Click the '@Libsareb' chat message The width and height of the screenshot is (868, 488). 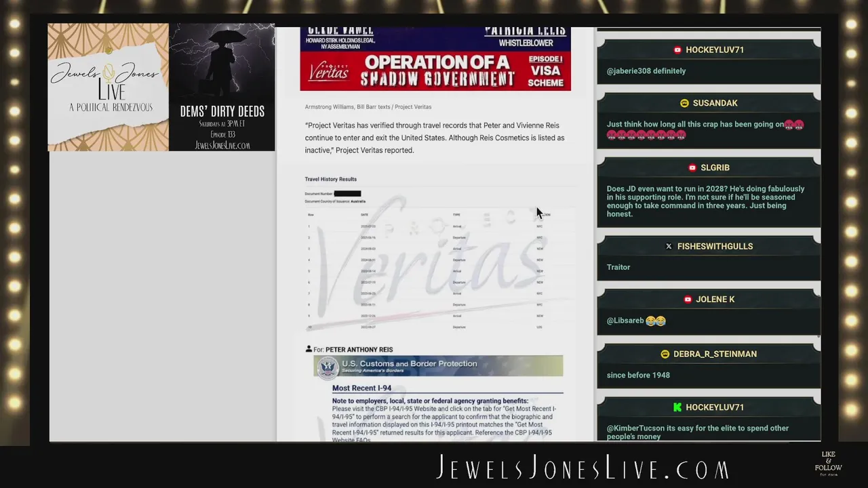tap(636, 321)
